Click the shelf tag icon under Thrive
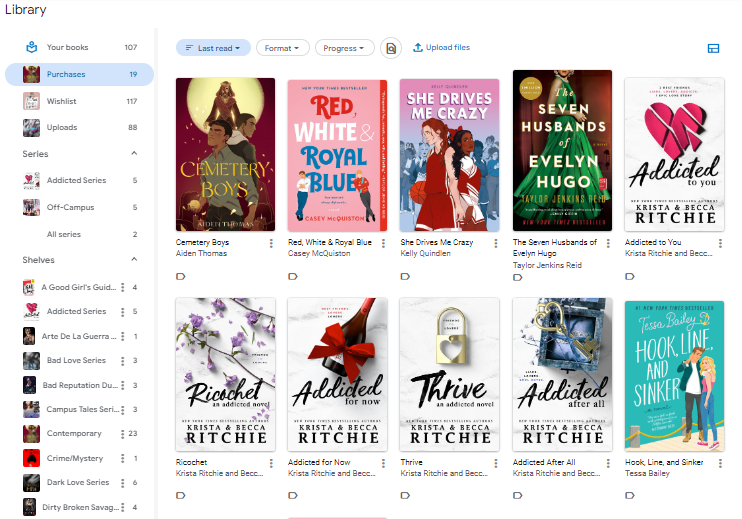 (405, 495)
